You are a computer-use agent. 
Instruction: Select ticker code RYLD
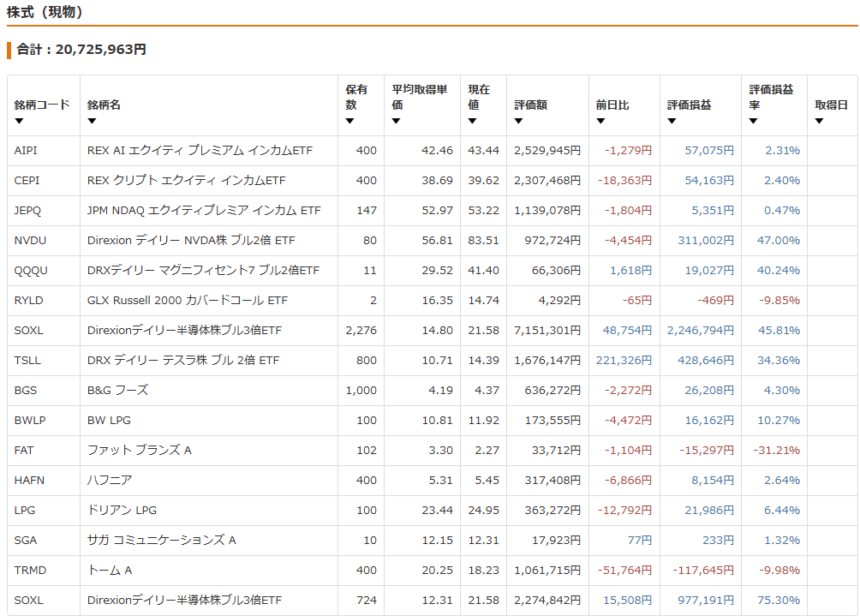coord(28,301)
